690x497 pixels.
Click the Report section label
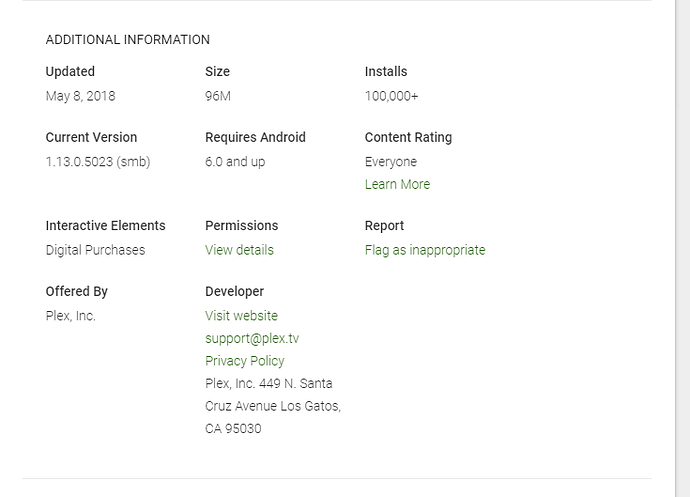pos(384,226)
